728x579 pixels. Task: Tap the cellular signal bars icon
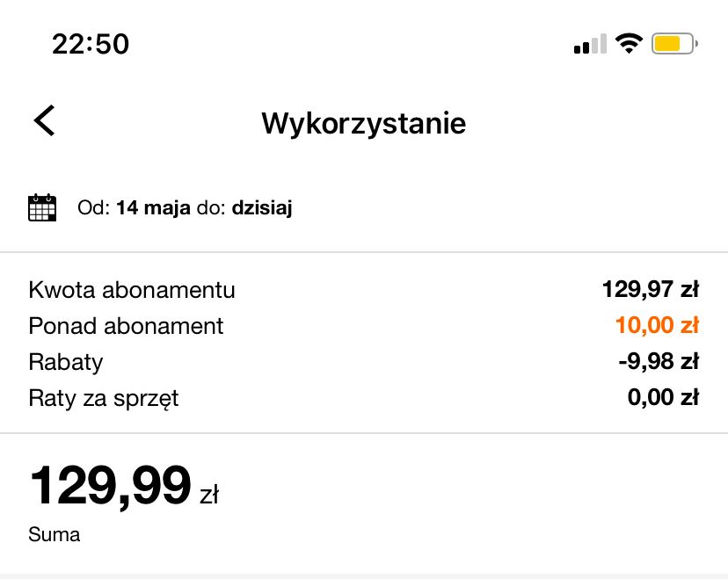pos(589,44)
